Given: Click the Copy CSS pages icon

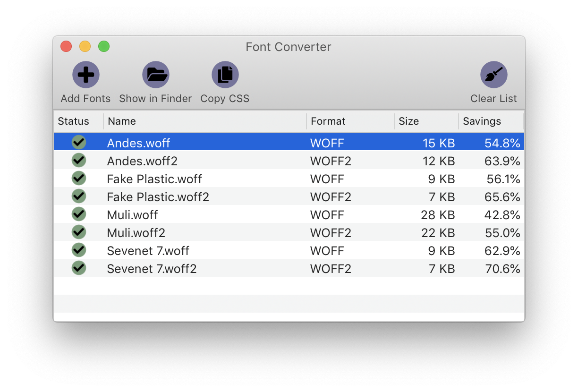Looking at the screenshot, I should click(225, 74).
